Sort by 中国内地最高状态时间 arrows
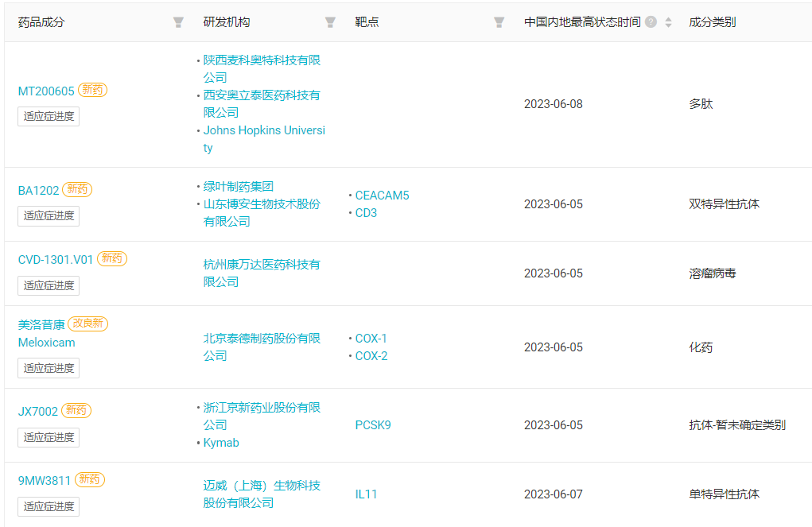 tap(668, 22)
